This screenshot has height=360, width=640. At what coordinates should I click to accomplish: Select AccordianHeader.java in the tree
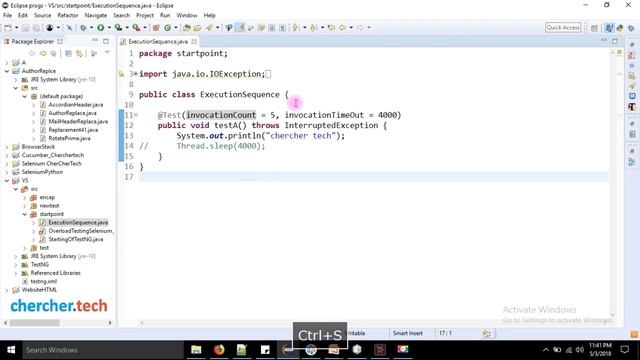pyautogui.click(x=76, y=104)
